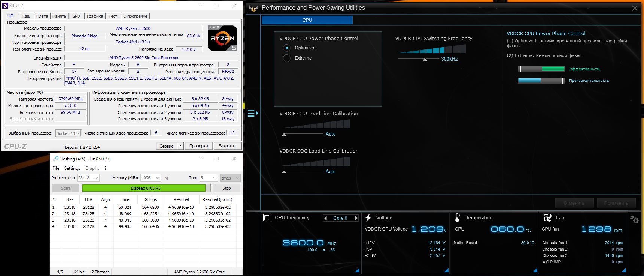The width and height of the screenshot is (644, 276).
Task: Click the Проверка button in CPU-Z
Action: pos(198,146)
